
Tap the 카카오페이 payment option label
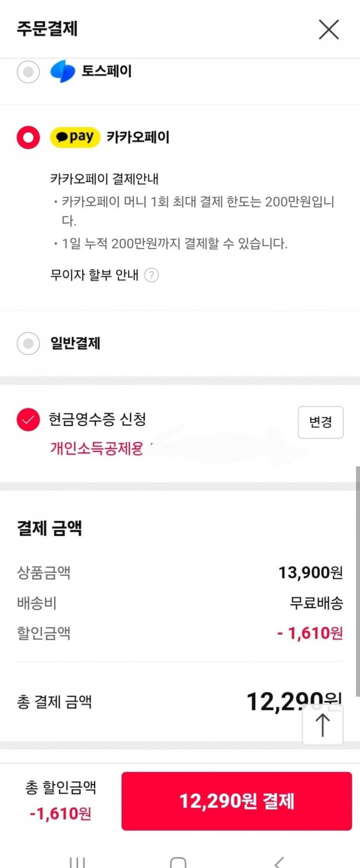point(138,138)
